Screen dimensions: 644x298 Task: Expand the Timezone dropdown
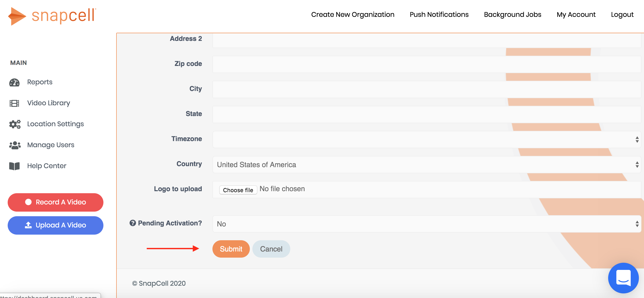(x=426, y=140)
